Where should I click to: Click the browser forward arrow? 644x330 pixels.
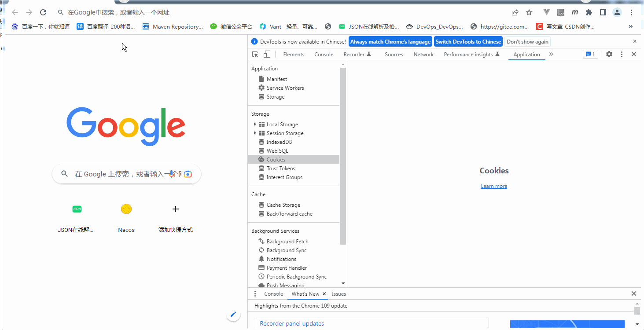pyautogui.click(x=29, y=12)
